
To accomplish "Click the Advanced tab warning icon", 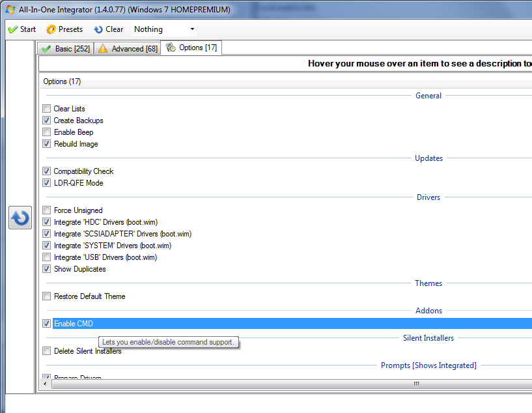I will (x=103, y=49).
